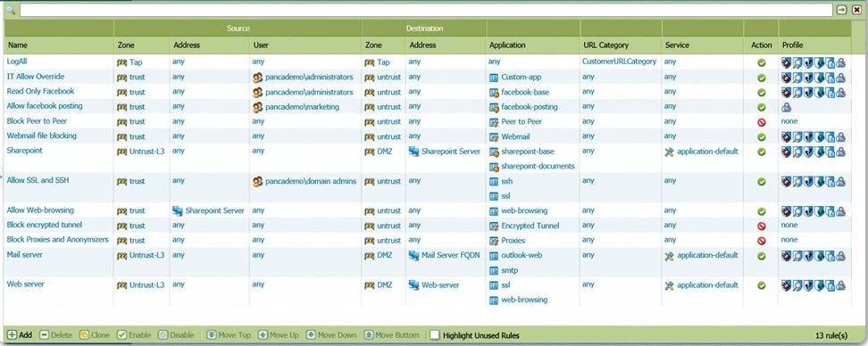
Task: Open the Allow Web-browsing rule
Action: coord(40,210)
